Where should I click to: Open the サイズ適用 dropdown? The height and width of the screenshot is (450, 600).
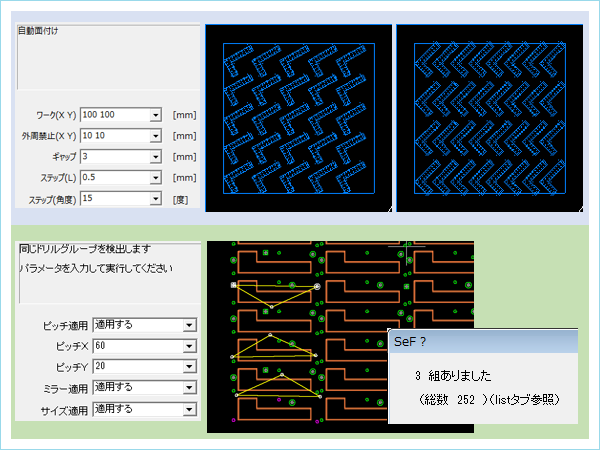188,409
